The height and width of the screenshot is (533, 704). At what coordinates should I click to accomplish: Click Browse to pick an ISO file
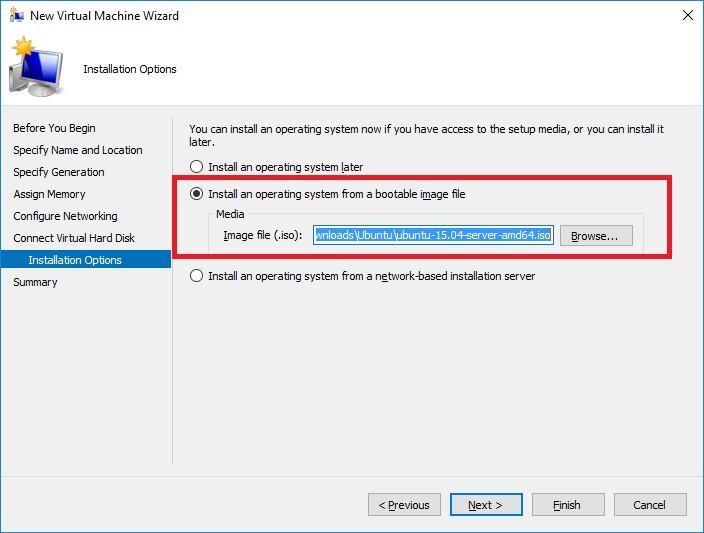(596, 236)
